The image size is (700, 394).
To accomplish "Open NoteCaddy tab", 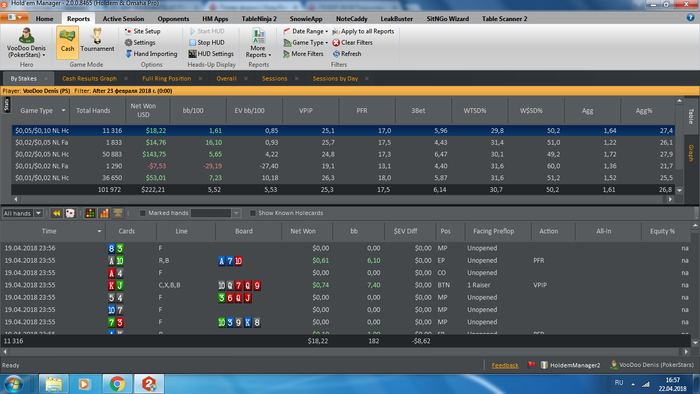I will (x=351, y=19).
